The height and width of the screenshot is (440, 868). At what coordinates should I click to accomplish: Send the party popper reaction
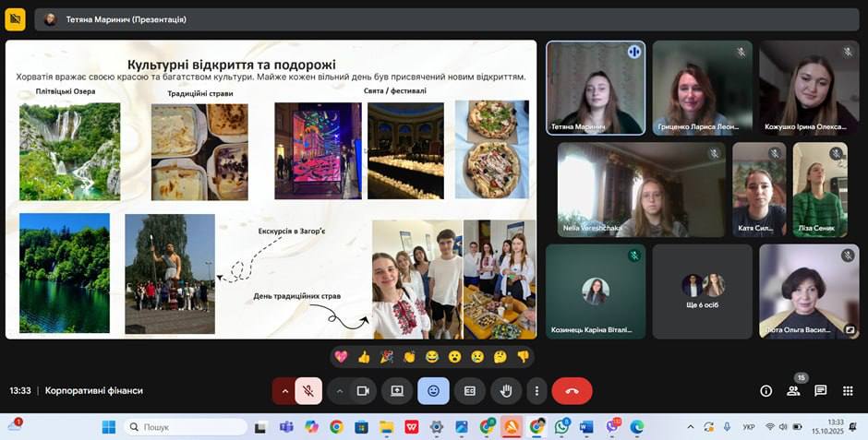coord(387,357)
